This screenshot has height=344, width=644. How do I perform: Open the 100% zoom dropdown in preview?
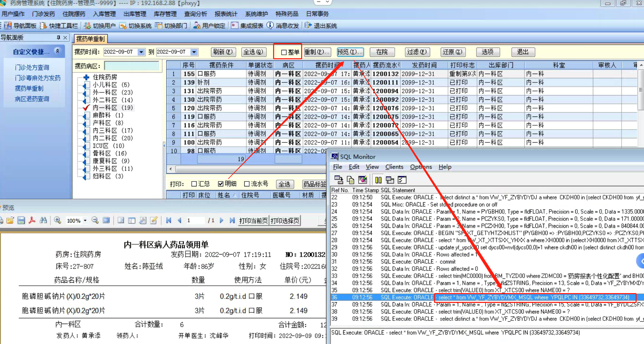tap(85, 221)
